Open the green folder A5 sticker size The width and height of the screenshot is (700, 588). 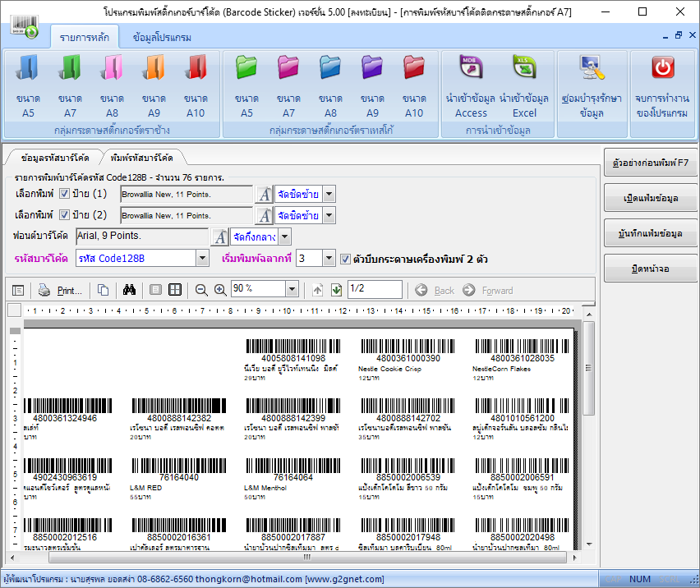click(x=246, y=85)
